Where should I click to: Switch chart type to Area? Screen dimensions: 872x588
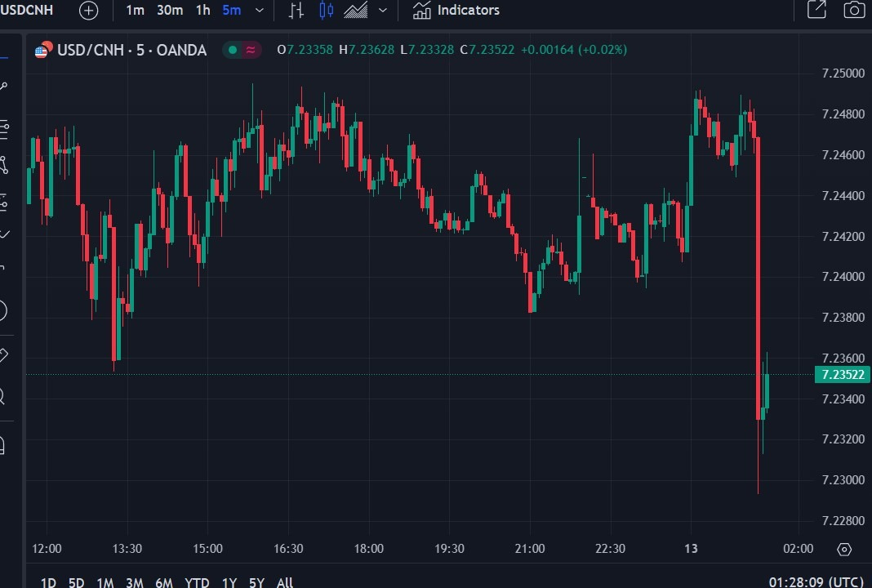[x=355, y=10]
